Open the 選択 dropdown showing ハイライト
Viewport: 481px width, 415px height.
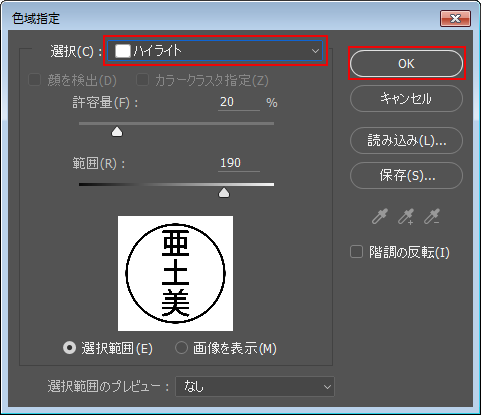(215, 51)
